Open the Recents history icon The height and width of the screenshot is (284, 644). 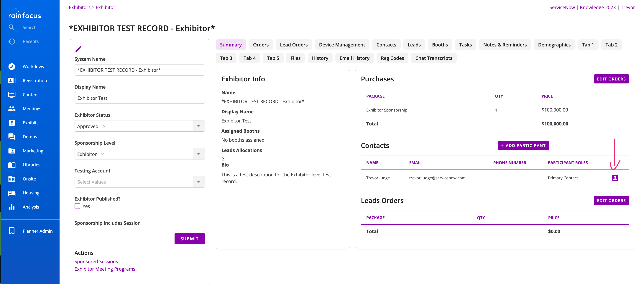pyautogui.click(x=12, y=41)
